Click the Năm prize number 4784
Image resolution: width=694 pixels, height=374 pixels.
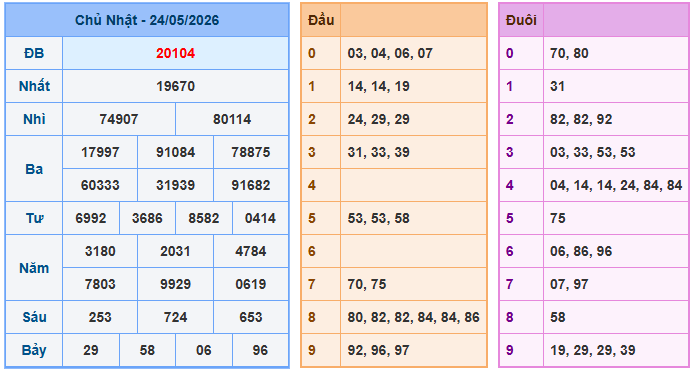(251, 251)
